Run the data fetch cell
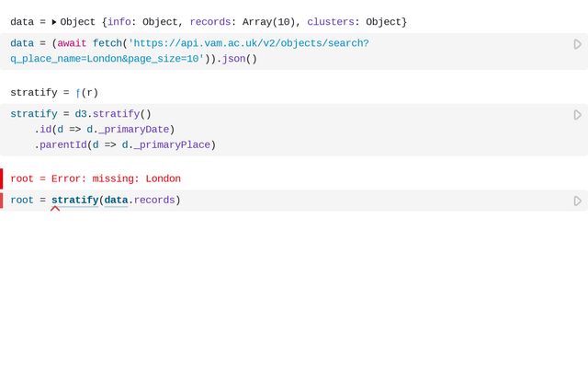This screenshot has width=588, height=368. click(577, 44)
